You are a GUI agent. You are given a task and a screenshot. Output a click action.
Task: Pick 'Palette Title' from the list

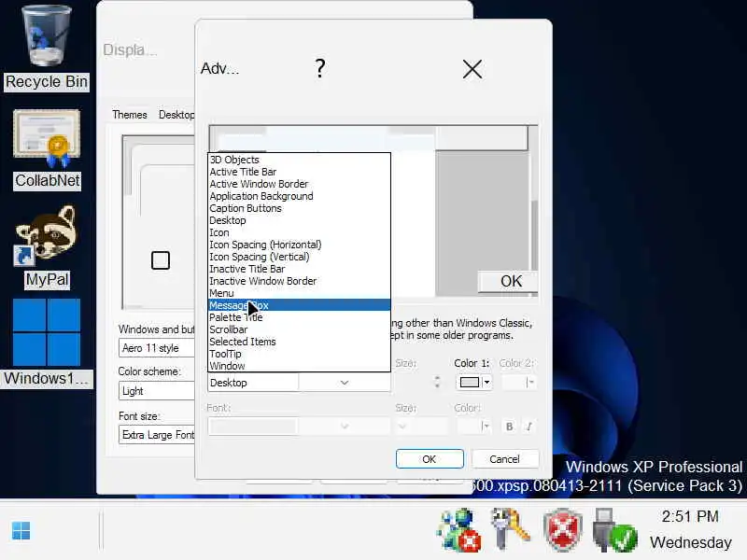pyautogui.click(x=299, y=317)
